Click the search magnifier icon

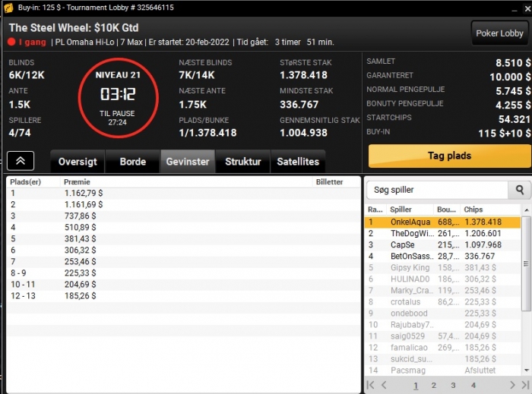pos(519,190)
